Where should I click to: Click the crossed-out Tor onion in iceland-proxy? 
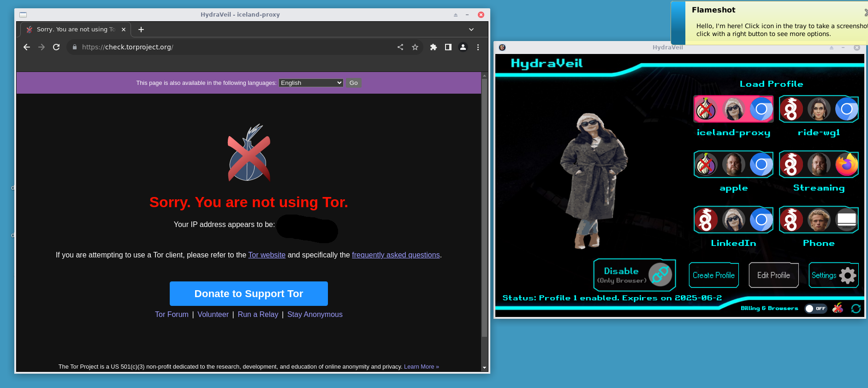[x=706, y=109]
